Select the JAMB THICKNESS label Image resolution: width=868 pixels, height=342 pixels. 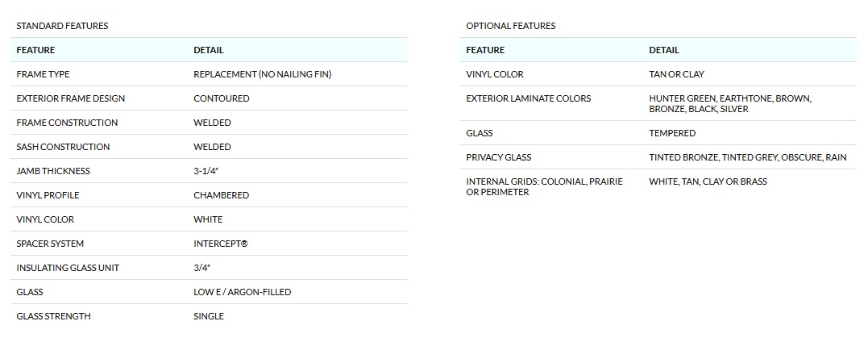(53, 171)
